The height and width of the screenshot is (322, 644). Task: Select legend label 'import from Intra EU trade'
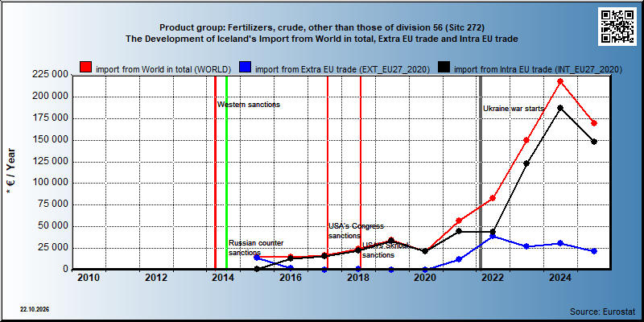[x=538, y=69]
